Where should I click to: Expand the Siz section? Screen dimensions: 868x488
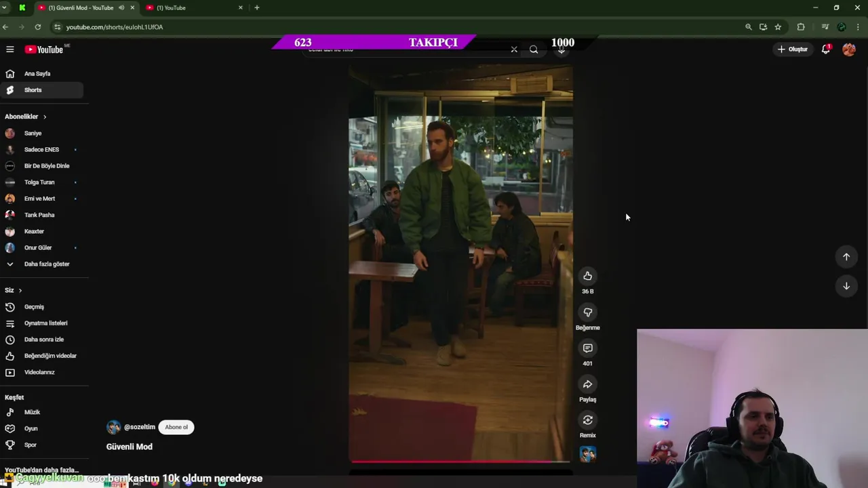point(14,290)
